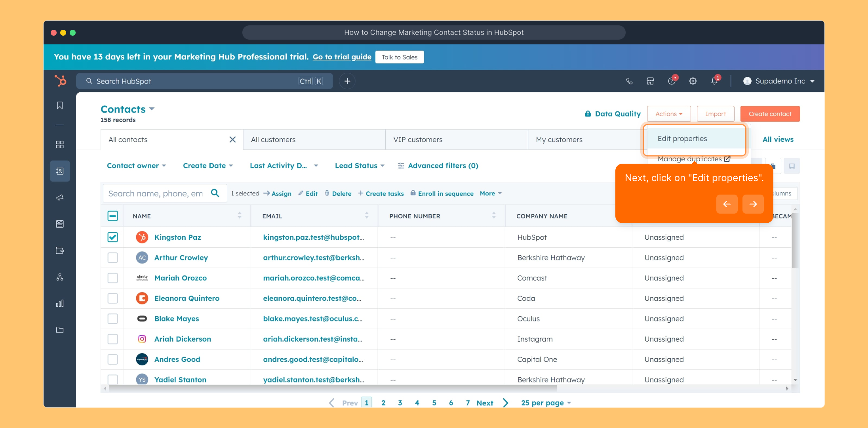This screenshot has height=428, width=868.
Task: Click the phone calling icon
Action: [629, 81]
